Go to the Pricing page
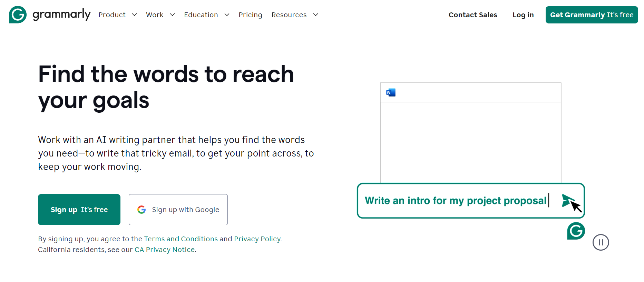 [x=250, y=15]
